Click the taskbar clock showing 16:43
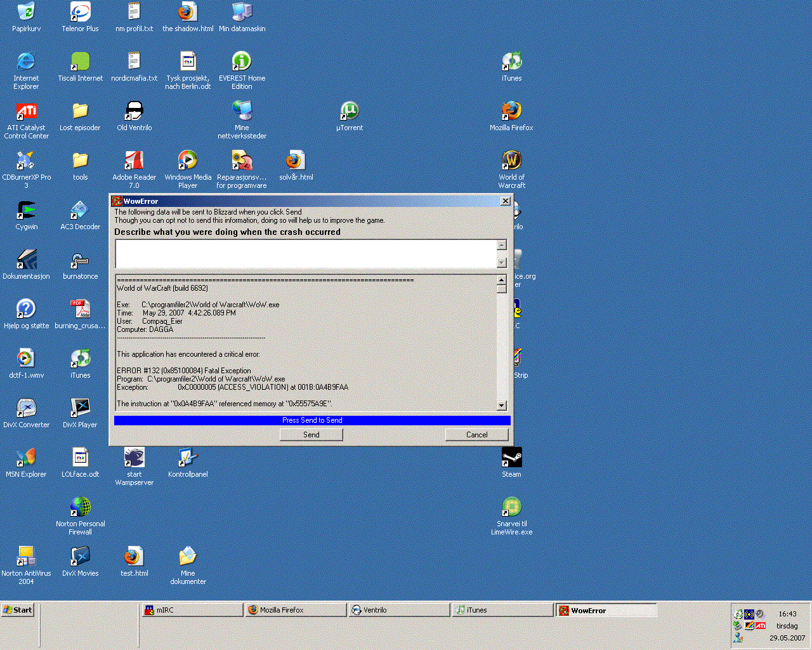This screenshot has width=812, height=650. click(787, 614)
